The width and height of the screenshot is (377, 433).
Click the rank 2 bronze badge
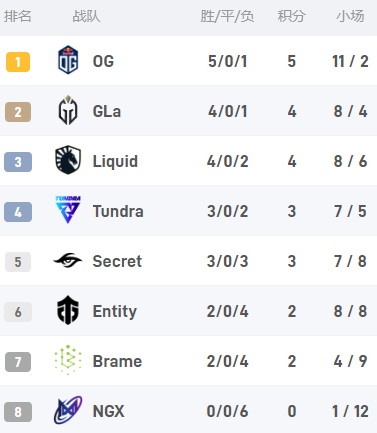[x=18, y=112]
